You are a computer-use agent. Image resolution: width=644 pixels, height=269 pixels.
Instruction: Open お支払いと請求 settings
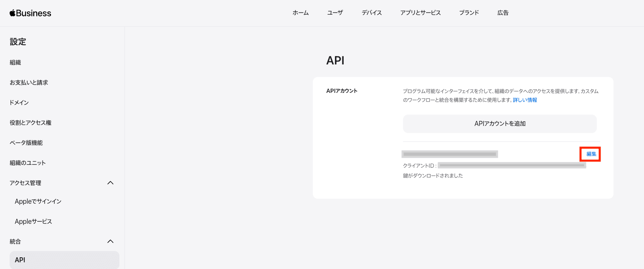(29, 82)
